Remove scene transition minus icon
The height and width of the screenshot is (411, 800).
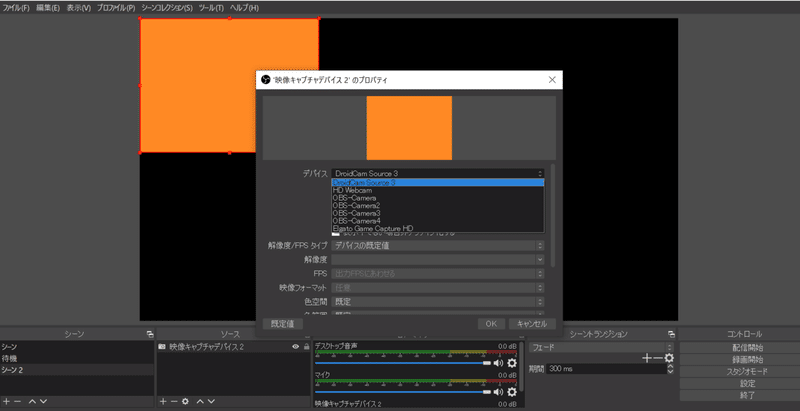coord(658,358)
